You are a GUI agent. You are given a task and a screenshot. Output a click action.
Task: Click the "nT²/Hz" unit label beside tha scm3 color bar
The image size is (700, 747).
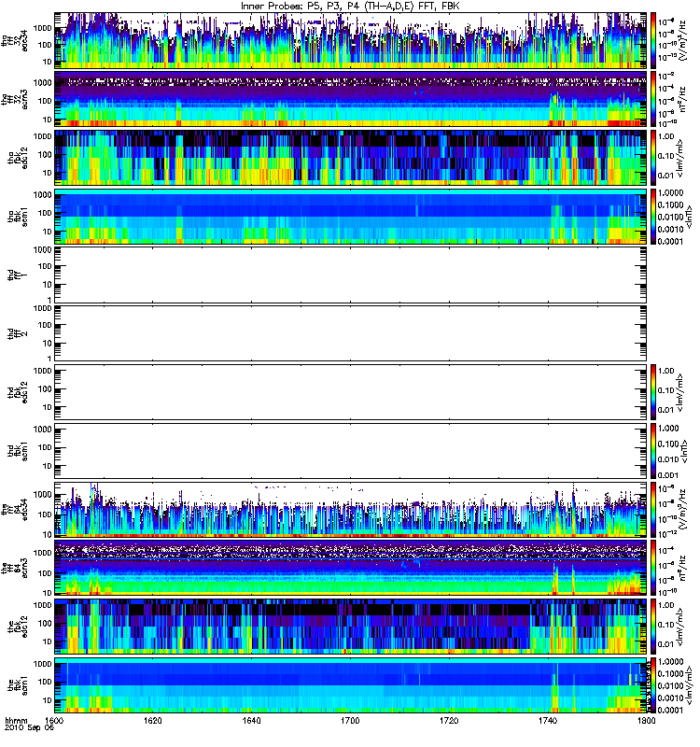pos(683,99)
